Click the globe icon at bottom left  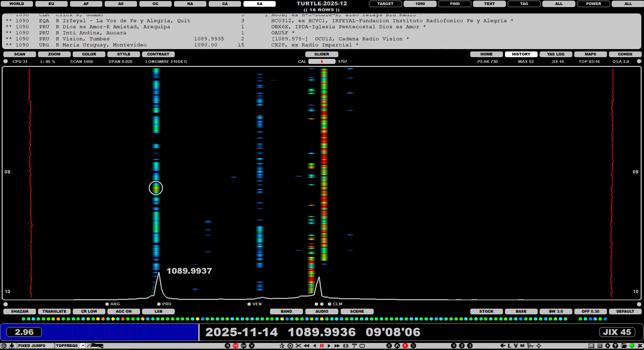pyautogui.click(x=4, y=346)
